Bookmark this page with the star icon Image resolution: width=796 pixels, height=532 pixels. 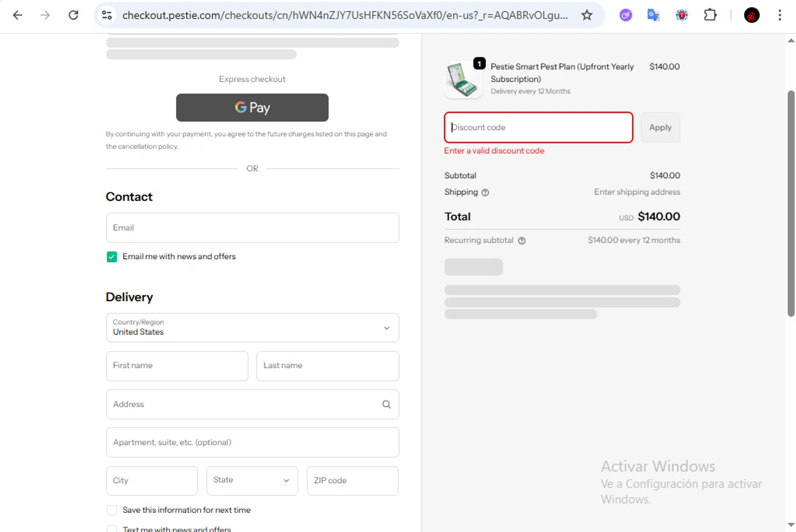click(x=586, y=15)
